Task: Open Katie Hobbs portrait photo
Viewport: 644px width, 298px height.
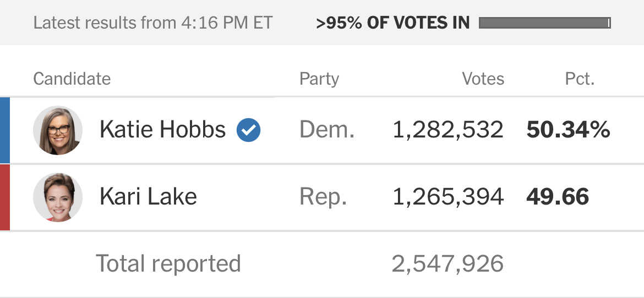Action: [x=58, y=130]
